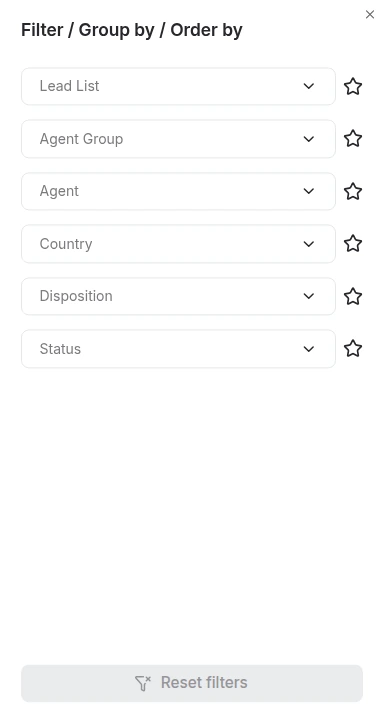Toggle favorite star next to Disposition
The image size is (386, 720).
(353, 296)
